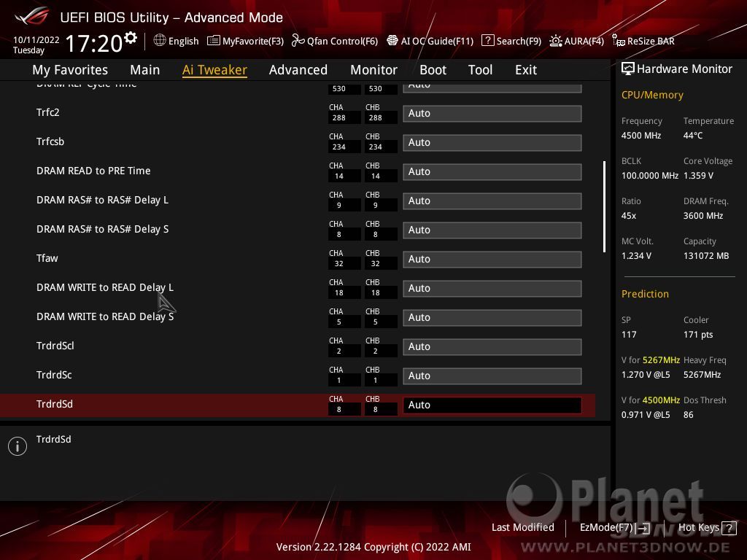Click the globe language icon
The width and height of the screenshot is (747, 560).
[160, 41]
